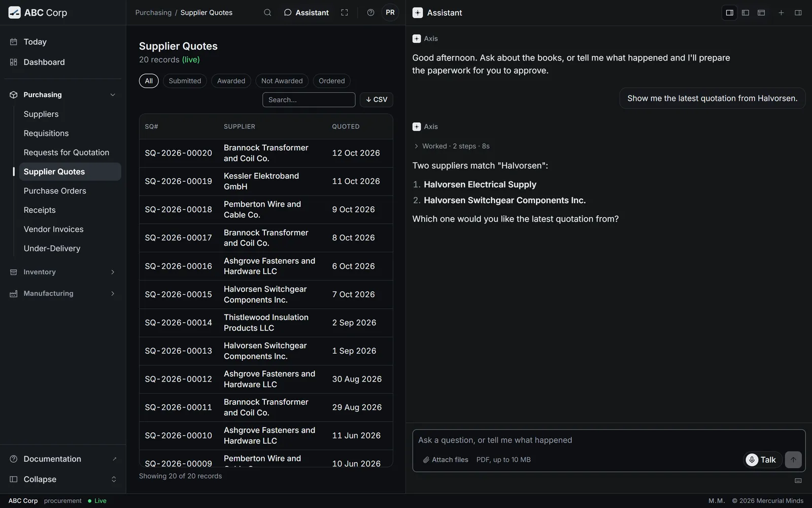Click the Search input field
The height and width of the screenshot is (508, 812).
point(309,100)
